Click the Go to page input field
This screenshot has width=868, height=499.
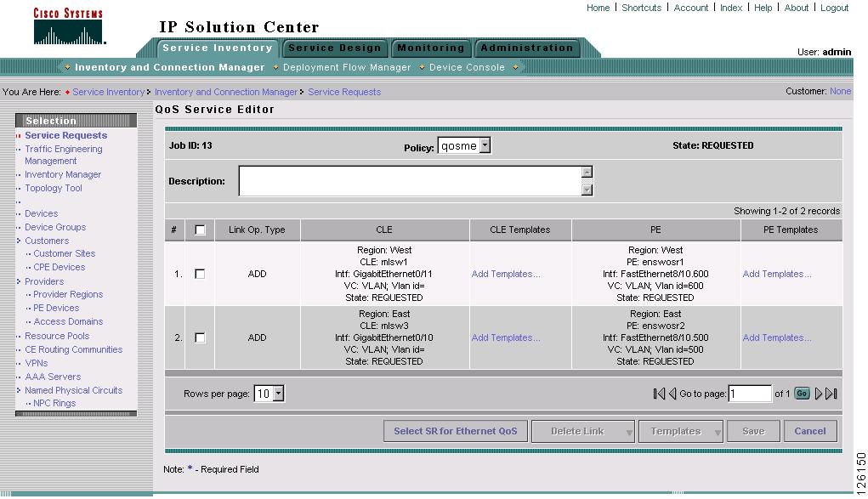point(750,394)
